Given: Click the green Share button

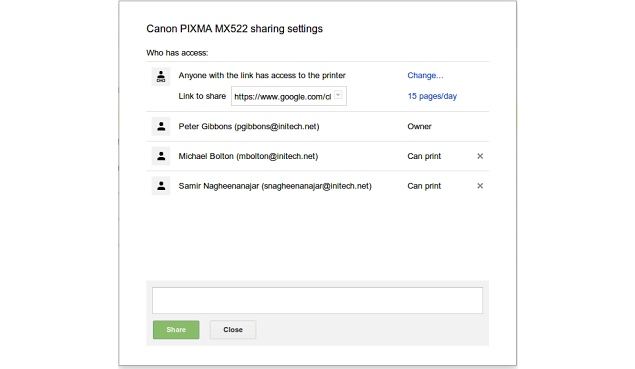Looking at the screenshot, I should (x=176, y=330).
